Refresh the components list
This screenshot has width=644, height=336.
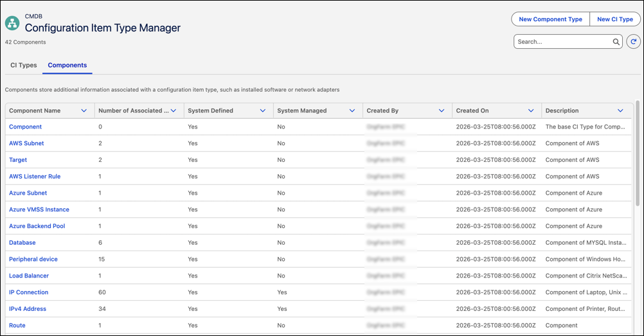pyautogui.click(x=633, y=42)
